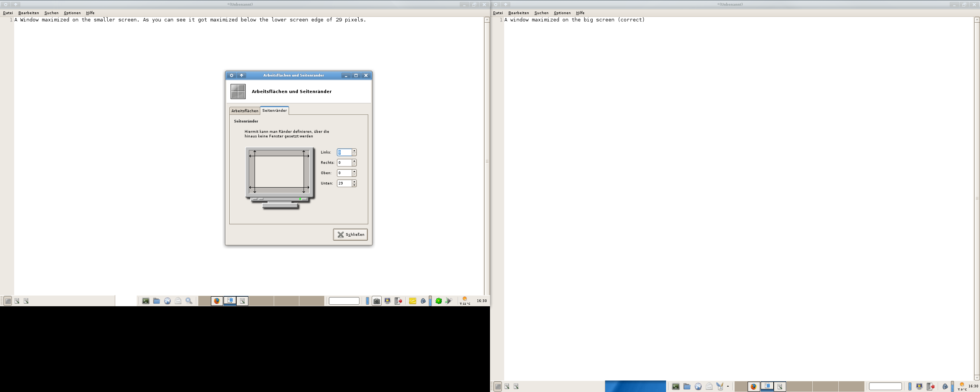Open the window menu button of the margins dialog
Screen dimensions: 980x392
tap(232, 75)
